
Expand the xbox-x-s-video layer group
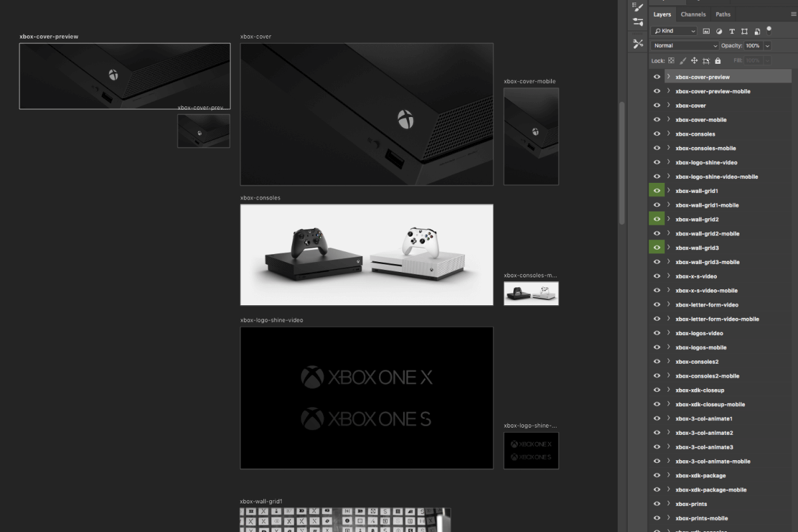pos(668,276)
